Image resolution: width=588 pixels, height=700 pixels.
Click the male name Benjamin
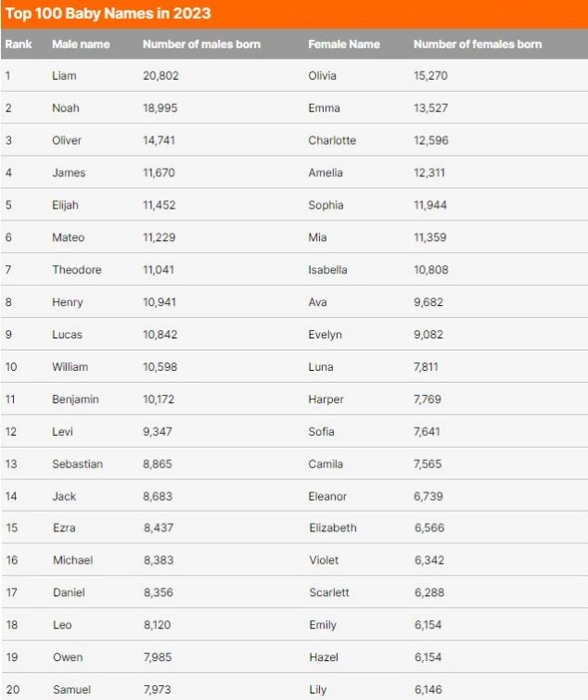tap(75, 400)
